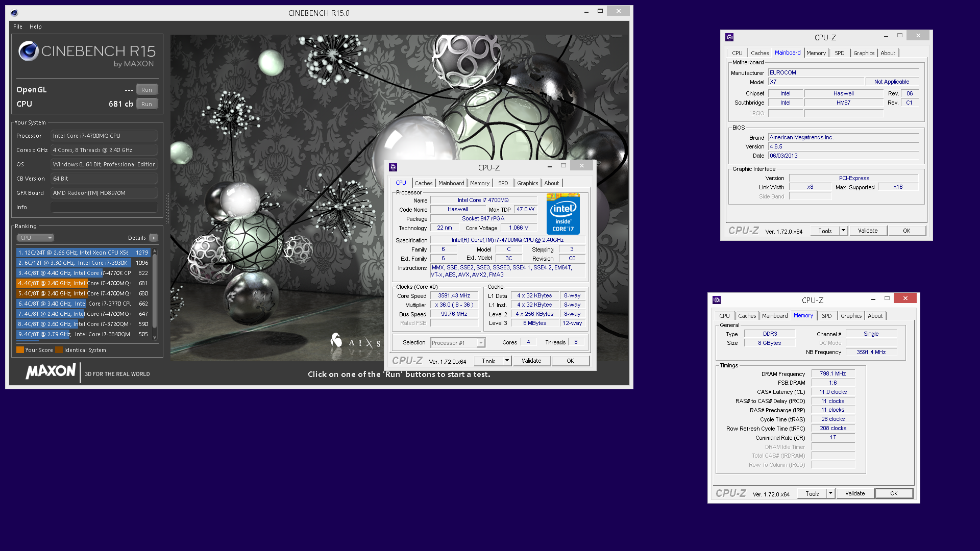This screenshot has height=551, width=980.
Task: Select ranking entry Intel Xeon 12C/24T 1279
Action: point(83,253)
